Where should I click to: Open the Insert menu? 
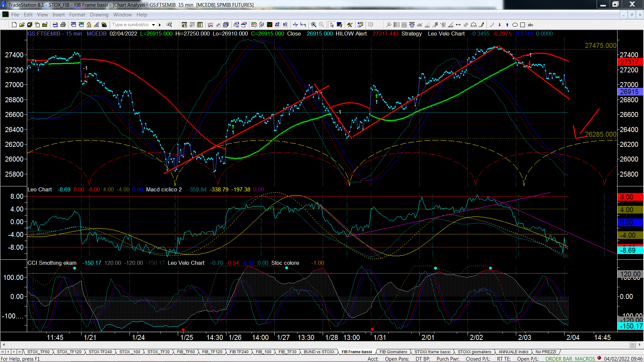point(58,15)
